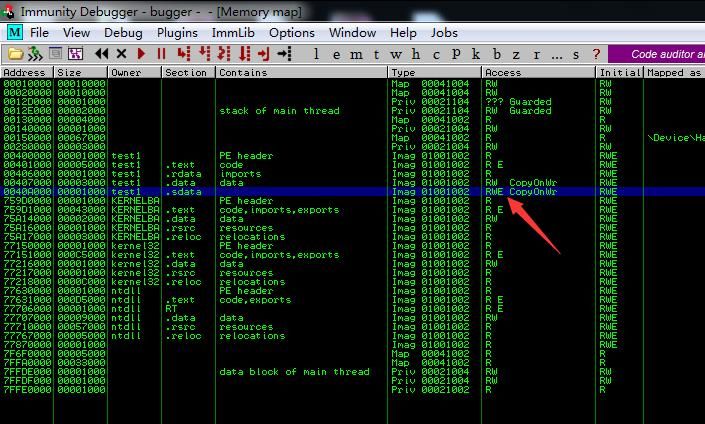Show windows with 'w' button

(396, 55)
